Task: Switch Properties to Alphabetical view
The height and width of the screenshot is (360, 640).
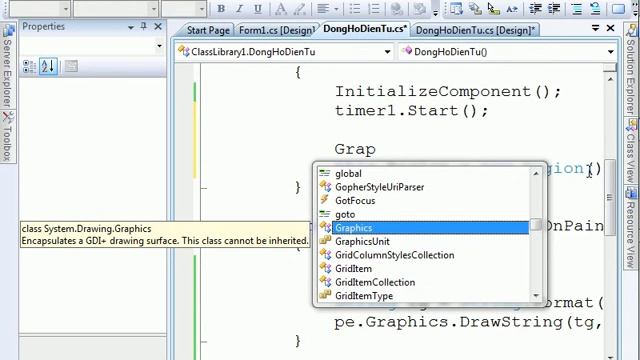Action: click(48, 66)
